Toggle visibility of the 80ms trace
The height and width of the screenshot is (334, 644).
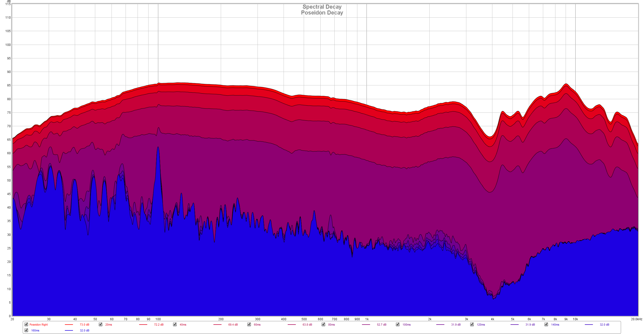point(323,324)
